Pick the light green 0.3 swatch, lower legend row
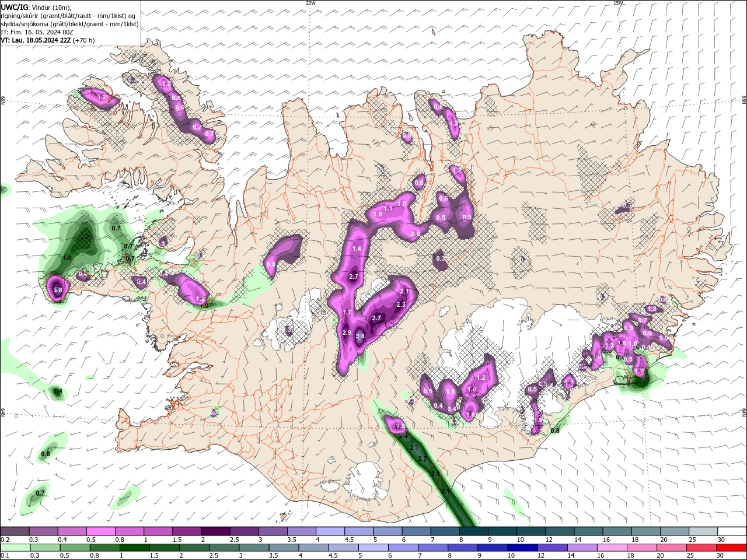 pos(46,548)
